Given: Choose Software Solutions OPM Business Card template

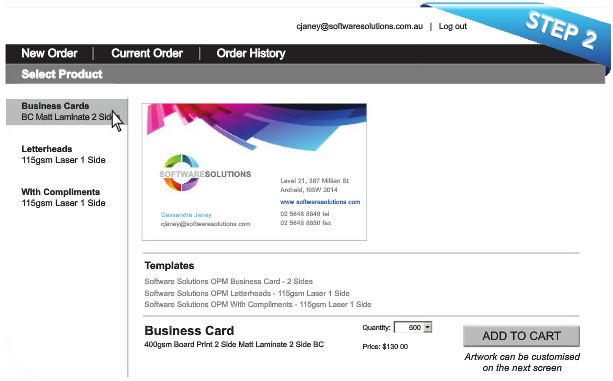Looking at the screenshot, I should click(x=228, y=281).
